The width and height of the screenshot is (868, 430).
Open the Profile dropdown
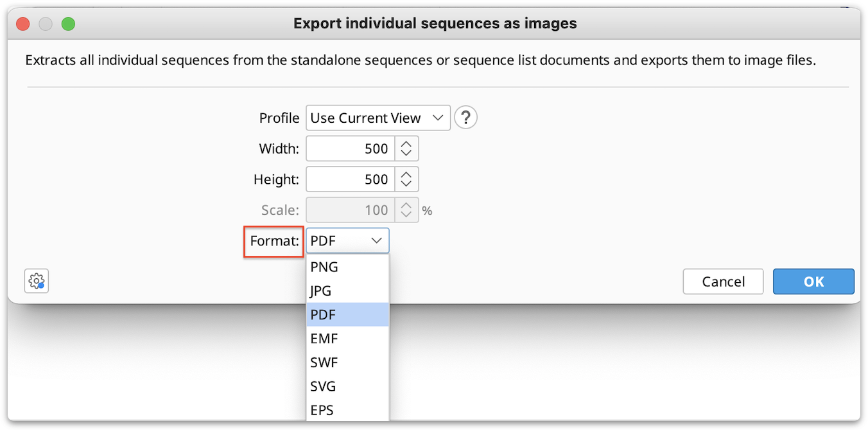pyautogui.click(x=378, y=118)
